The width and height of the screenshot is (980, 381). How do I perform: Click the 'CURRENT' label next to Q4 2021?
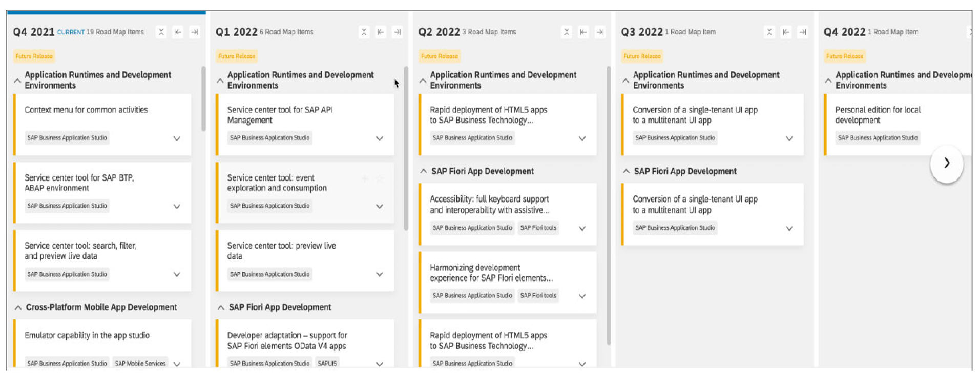(71, 32)
